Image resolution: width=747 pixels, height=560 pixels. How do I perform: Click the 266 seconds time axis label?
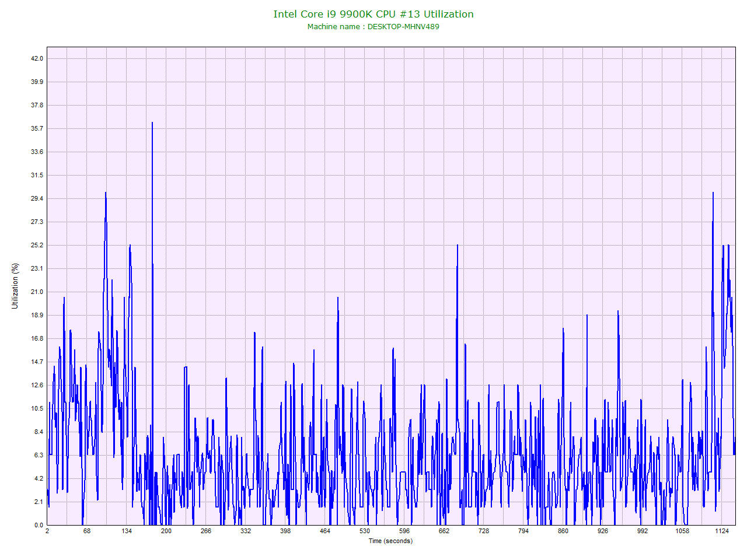tap(206, 531)
